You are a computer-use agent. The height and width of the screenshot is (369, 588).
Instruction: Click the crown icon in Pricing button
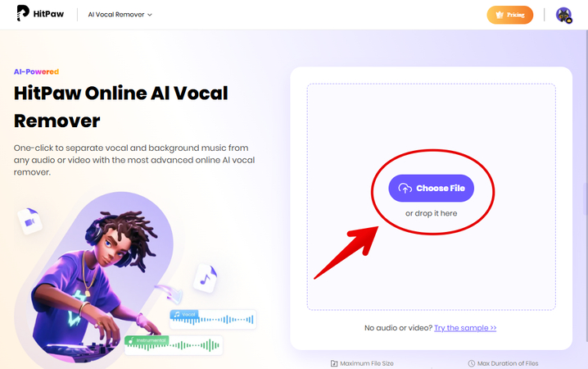tap(499, 15)
